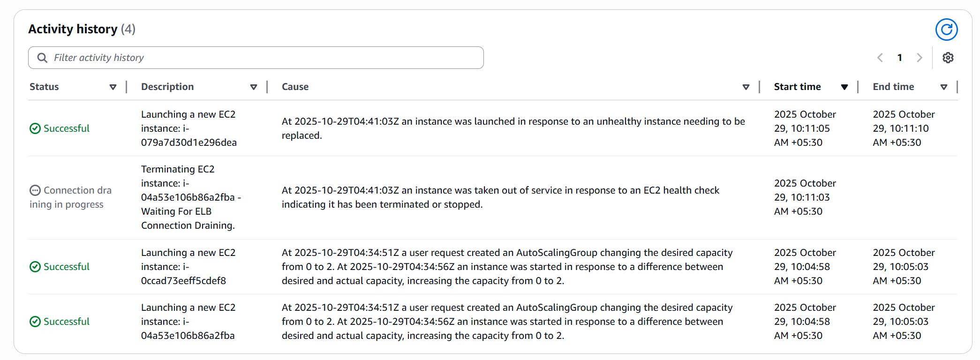Select page number 1
This screenshot has height=360, width=980.
[x=900, y=58]
